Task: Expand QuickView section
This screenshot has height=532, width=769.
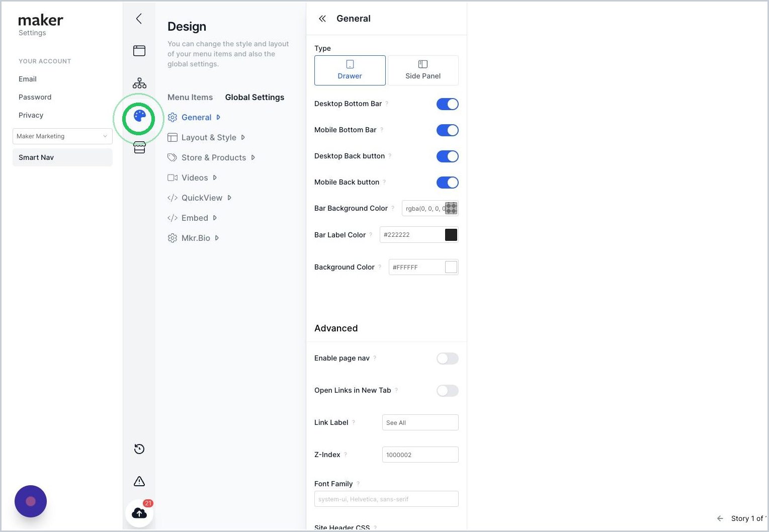Action: tap(199, 198)
